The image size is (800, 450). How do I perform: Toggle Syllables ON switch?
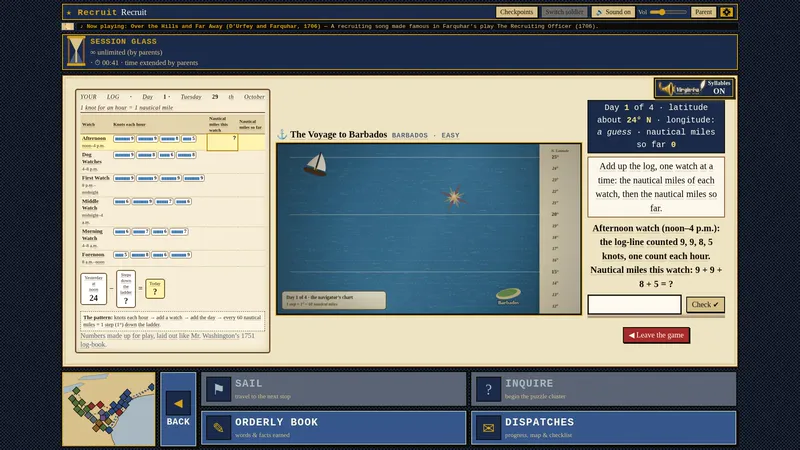[x=694, y=88]
